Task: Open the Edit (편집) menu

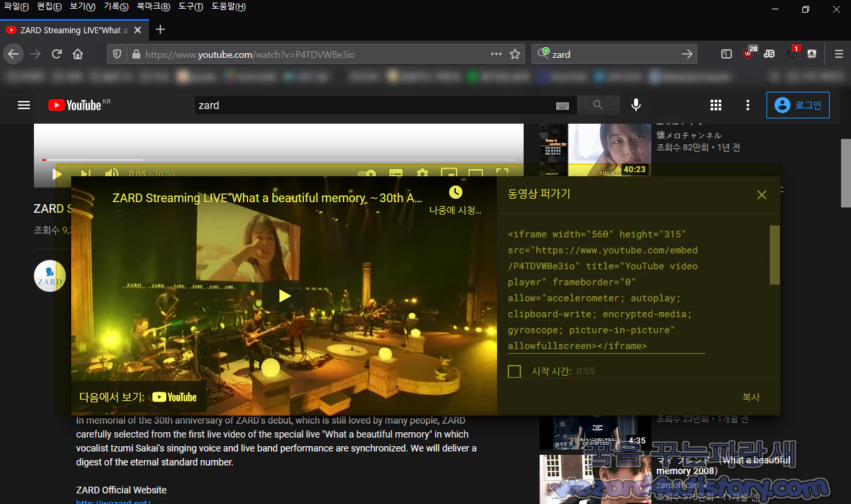Action: pos(49,7)
